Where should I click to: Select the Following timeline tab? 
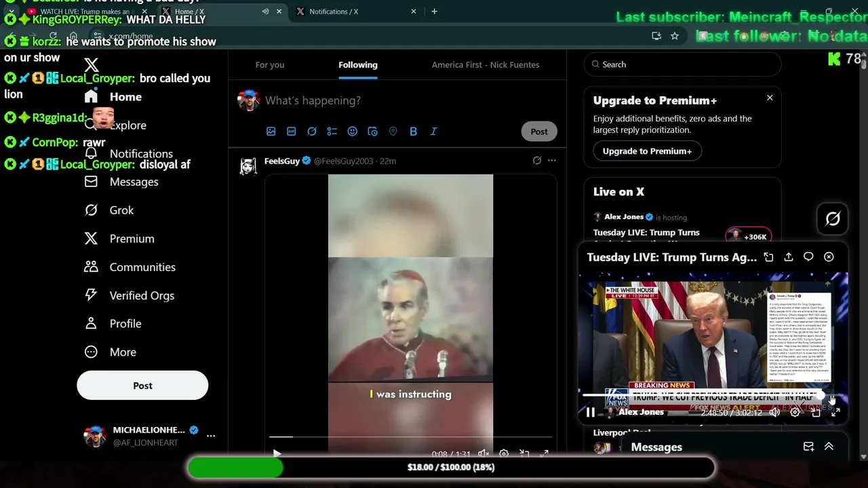point(358,65)
